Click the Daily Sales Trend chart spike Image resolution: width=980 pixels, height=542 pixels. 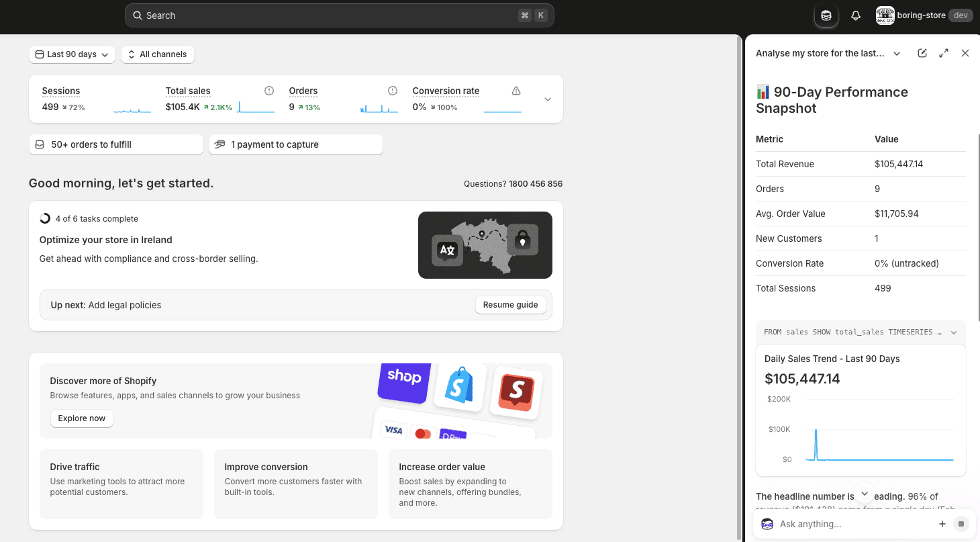816,444
